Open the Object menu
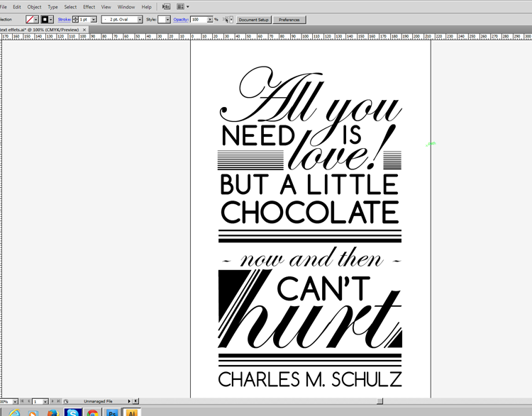Image resolution: width=532 pixels, height=416 pixels. click(34, 7)
